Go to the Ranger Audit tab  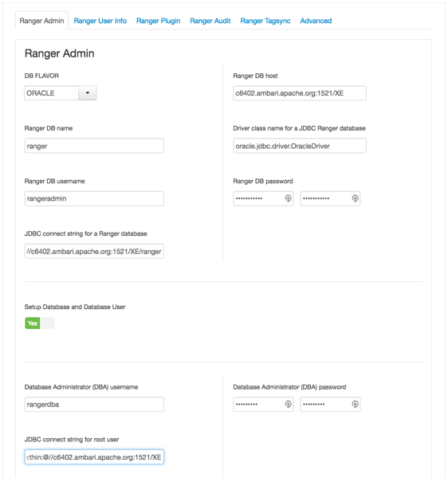(x=210, y=21)
